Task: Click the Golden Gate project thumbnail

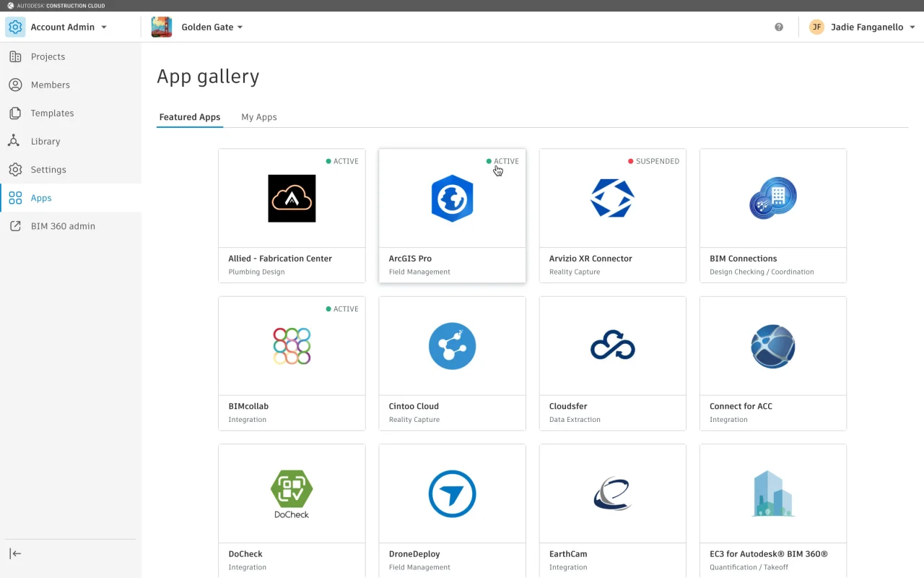Action: tap(162, 27)
